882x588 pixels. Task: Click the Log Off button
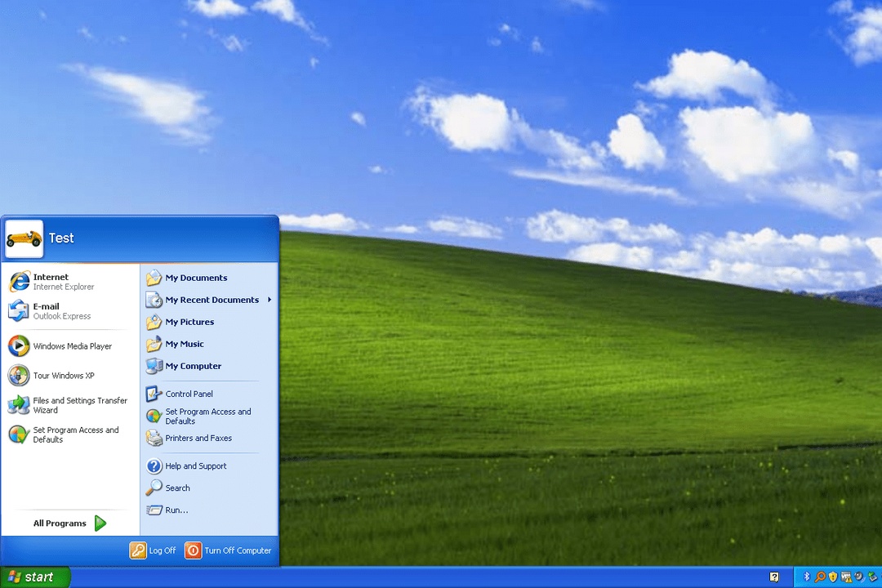point(153,550)
